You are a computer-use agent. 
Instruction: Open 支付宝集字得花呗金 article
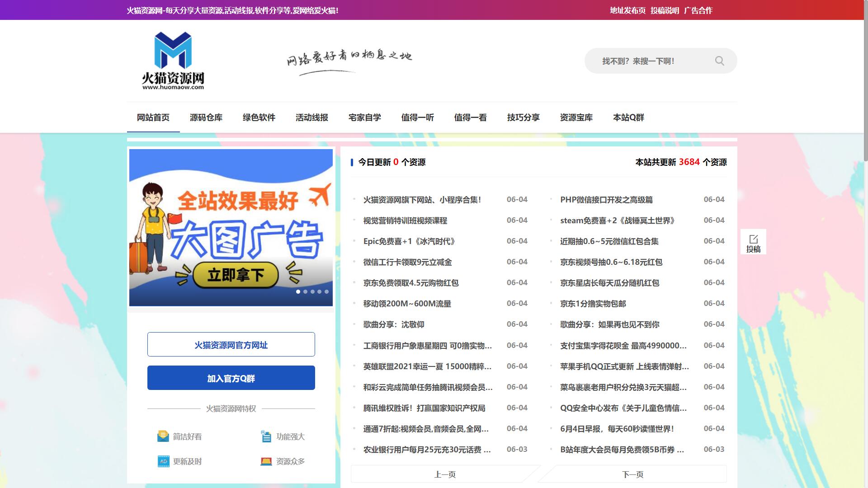click(623, 346)
